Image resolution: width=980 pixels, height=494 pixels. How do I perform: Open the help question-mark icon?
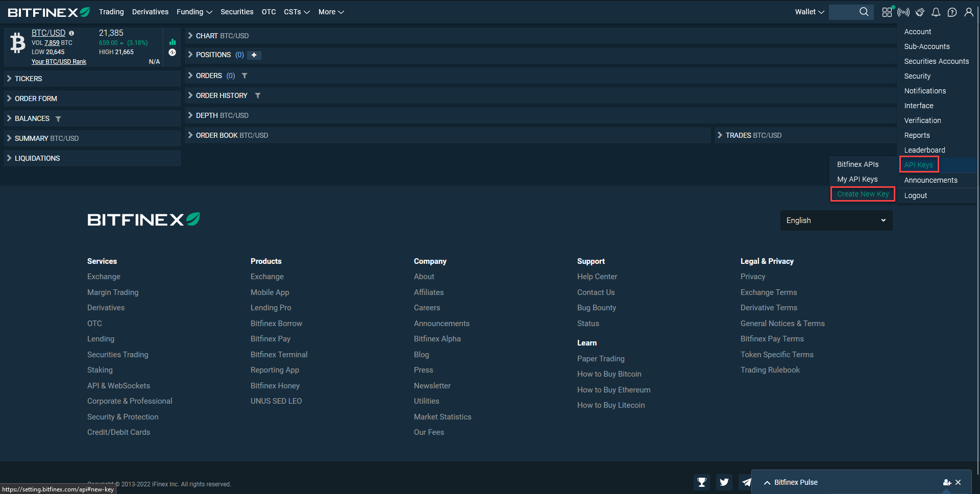(x=952, y=12)
